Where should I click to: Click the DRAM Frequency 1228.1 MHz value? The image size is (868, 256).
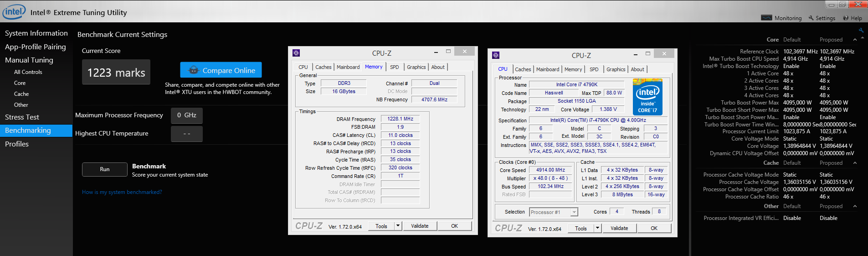(x=400, y=119)
